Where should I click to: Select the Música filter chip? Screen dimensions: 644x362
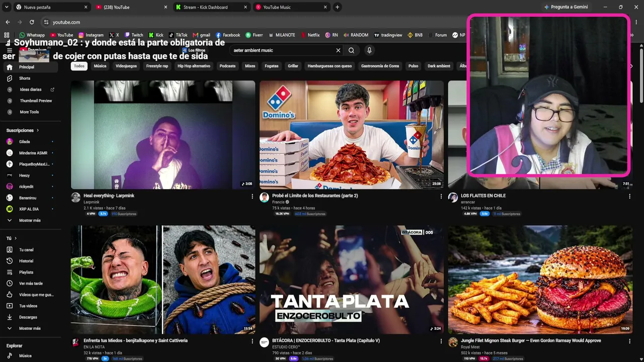(100, 66)
